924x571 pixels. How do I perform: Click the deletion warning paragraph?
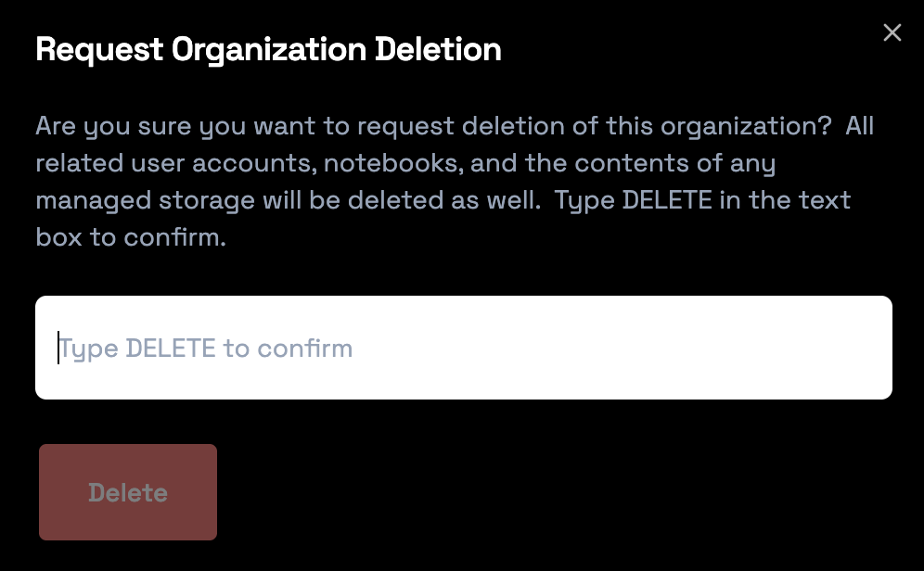tap(445, 181)
